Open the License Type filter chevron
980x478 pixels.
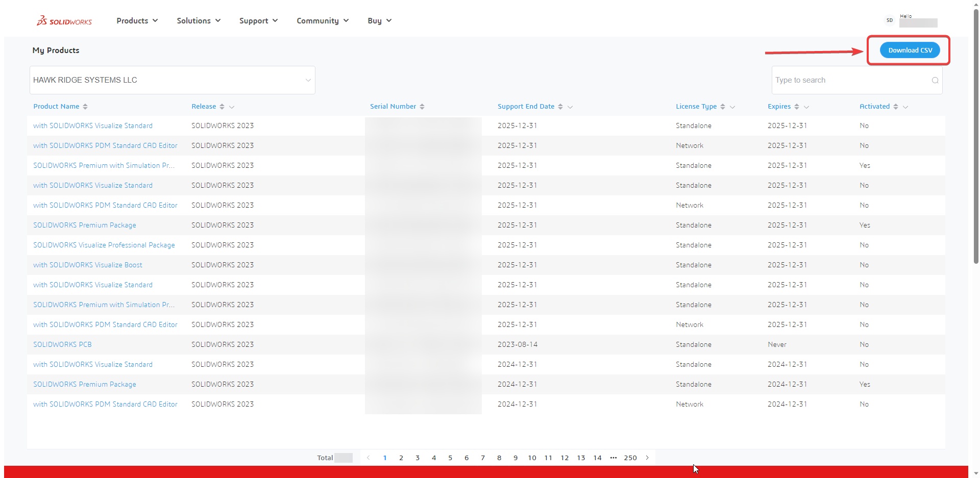tap(732, 107)
